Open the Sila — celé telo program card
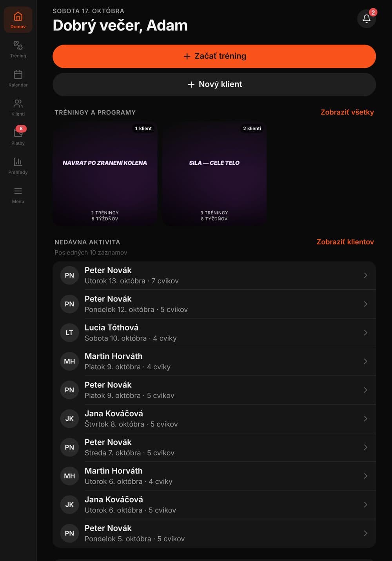Image resolution: width=392 pixels, height=561 pixels. 214,173
